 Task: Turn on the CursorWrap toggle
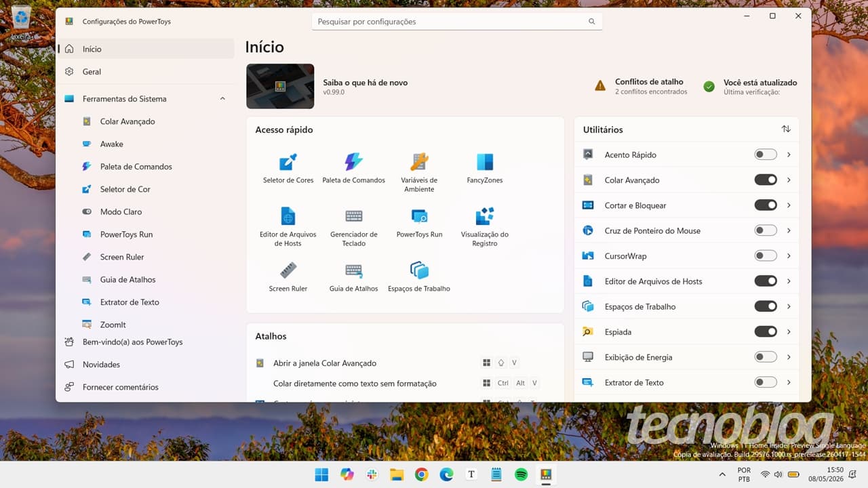(766, 256)
